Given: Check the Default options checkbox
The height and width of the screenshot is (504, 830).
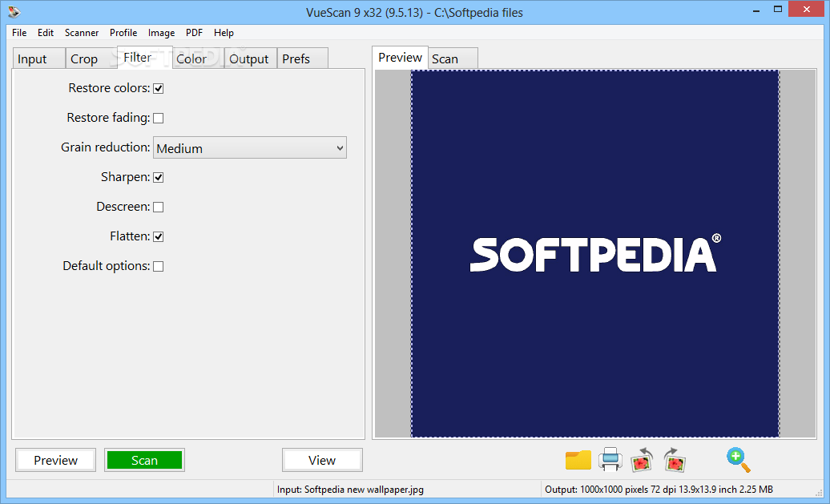Looking at the screenshot, I should [159, 266].
